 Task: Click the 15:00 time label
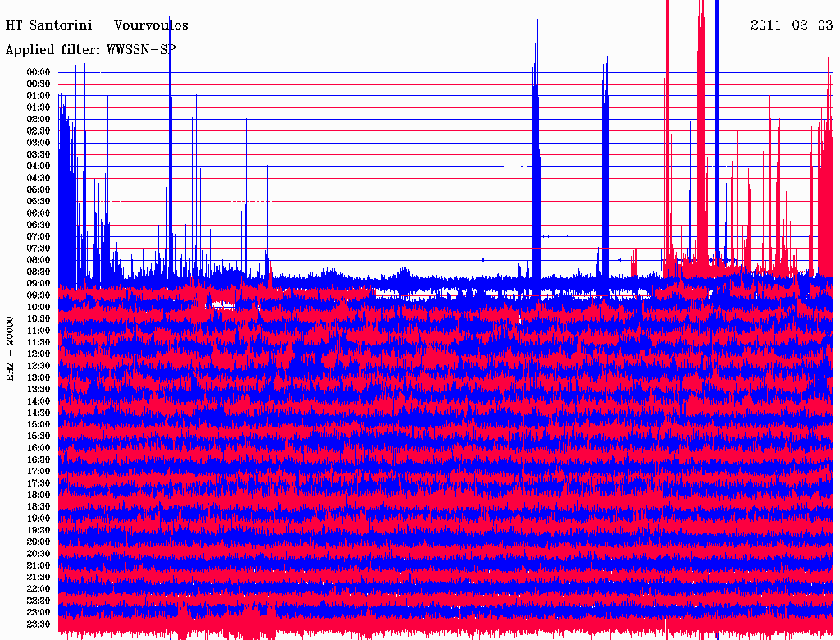click(39, 425)
